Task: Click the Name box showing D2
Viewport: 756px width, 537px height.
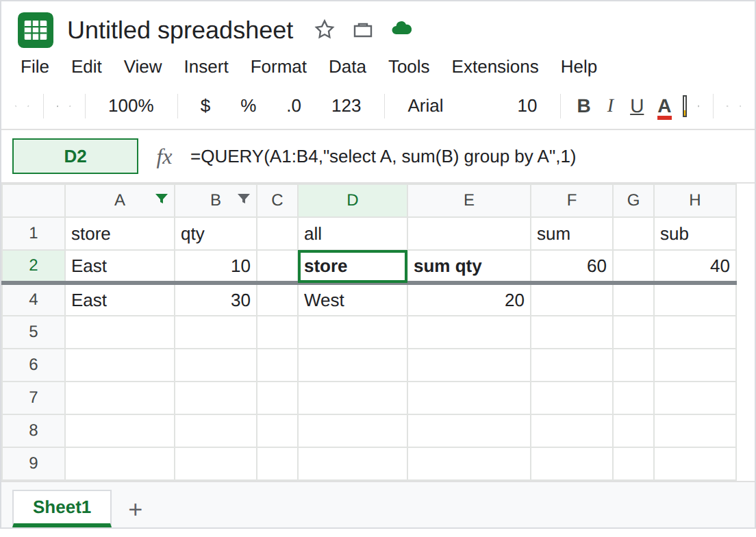Action: click(75, 156)
